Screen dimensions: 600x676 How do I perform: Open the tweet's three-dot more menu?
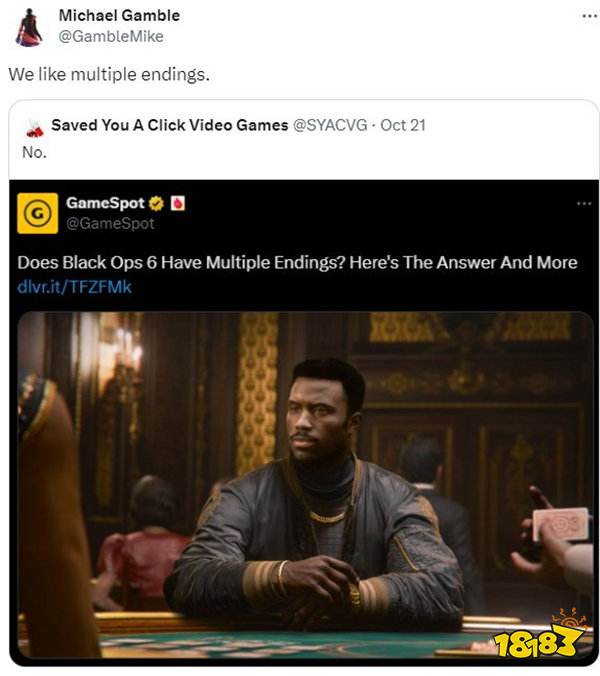589,16
